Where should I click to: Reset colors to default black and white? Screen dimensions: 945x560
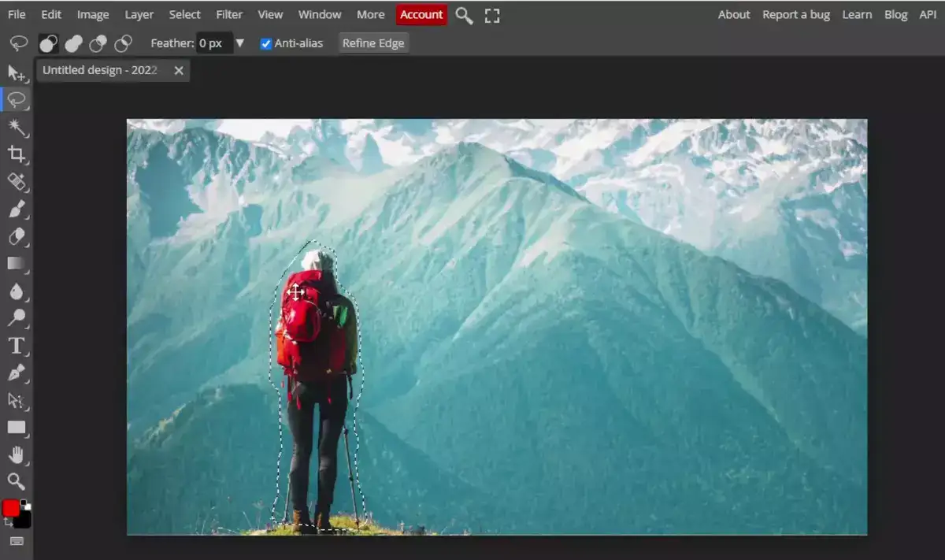25,503
